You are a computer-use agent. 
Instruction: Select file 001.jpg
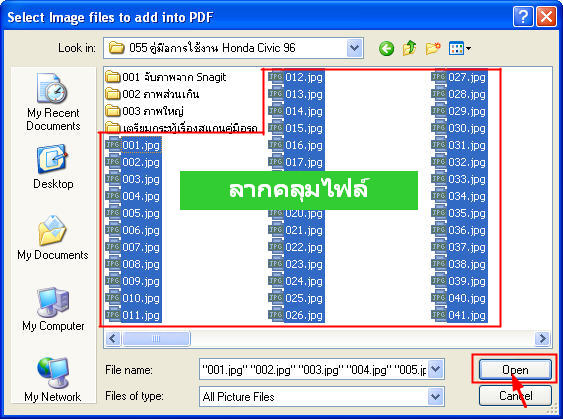pyautogui.click(x=133, y=145)
